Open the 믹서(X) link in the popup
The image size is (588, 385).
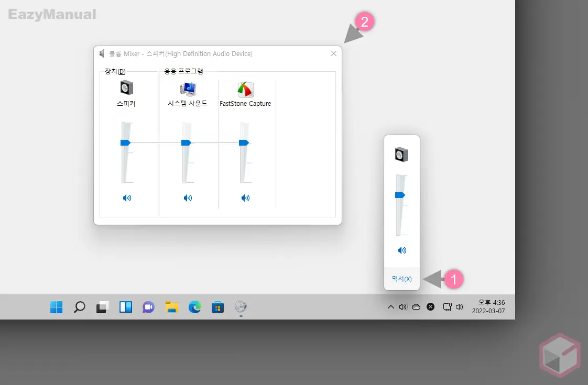(401, 279)
